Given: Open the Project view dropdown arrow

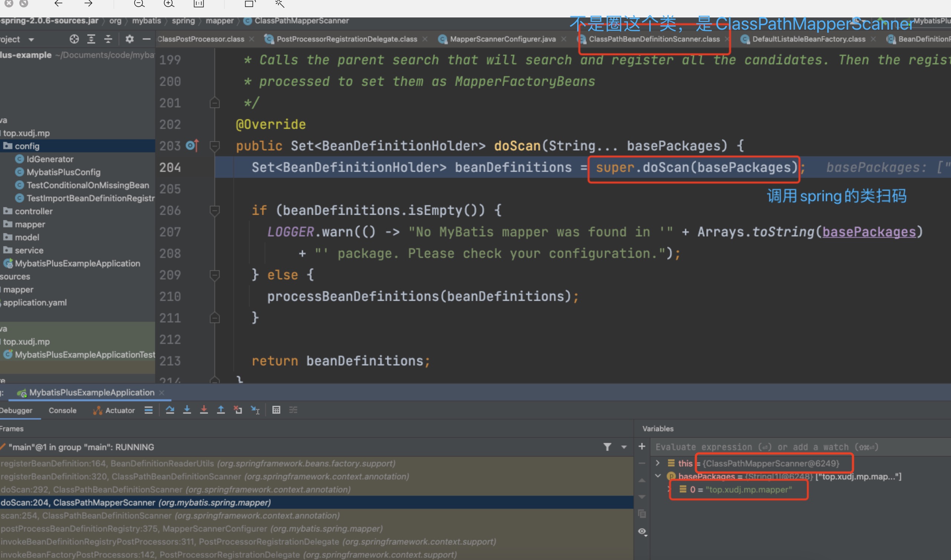Looking at the screenshot, I should point(31,39).
